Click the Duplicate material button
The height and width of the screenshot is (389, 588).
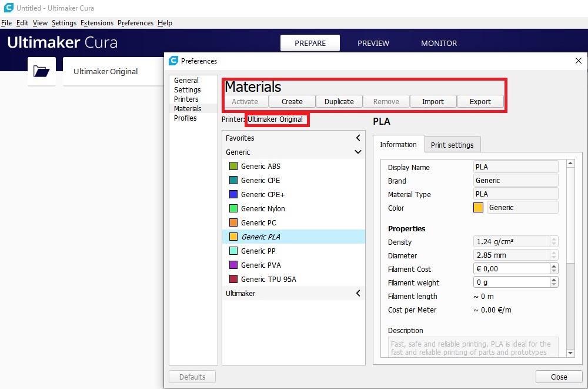point(339,101)
